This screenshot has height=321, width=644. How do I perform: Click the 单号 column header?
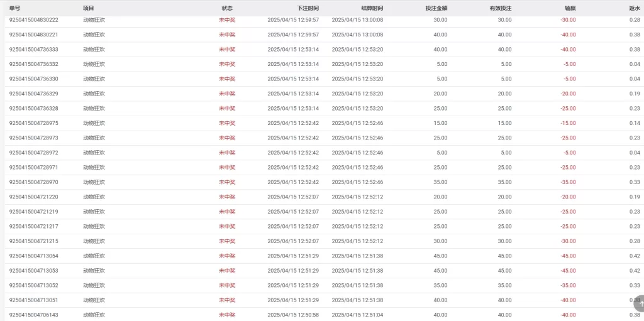(x=15, y=8)
